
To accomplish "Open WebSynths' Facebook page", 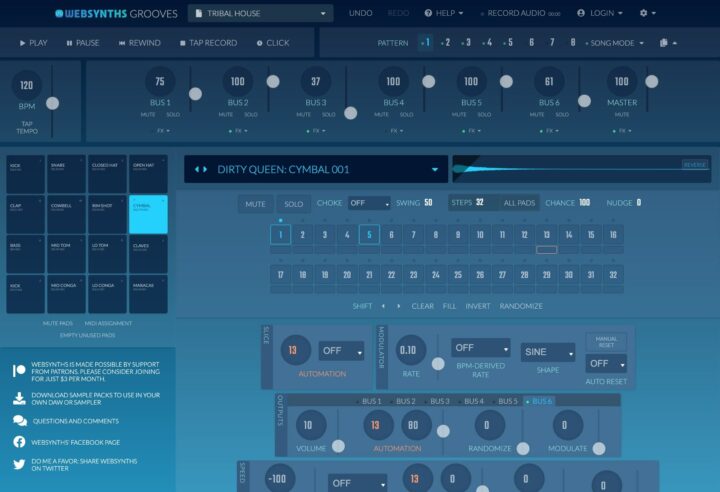I will (19, 441).
